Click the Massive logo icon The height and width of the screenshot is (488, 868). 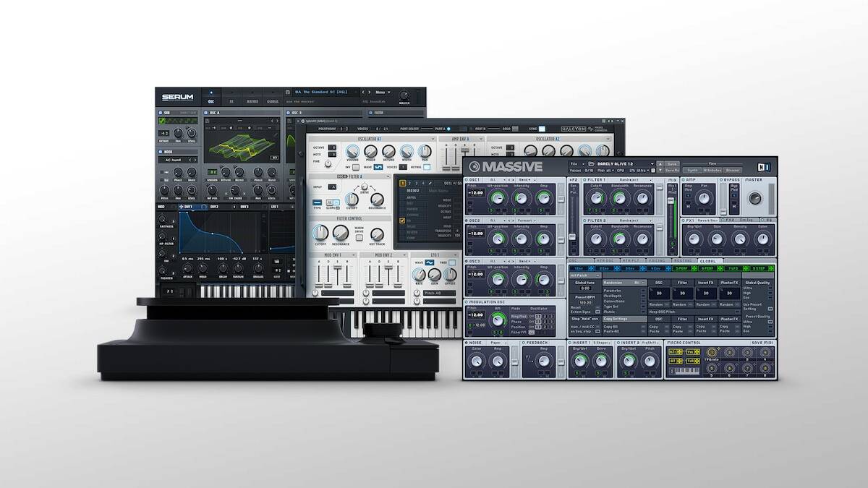(x=473, y=166)
